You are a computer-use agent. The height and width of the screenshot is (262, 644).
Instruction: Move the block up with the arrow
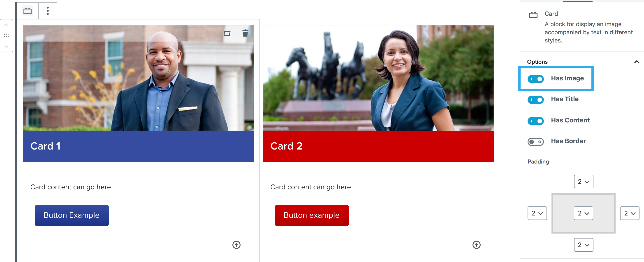click(6, 25)
